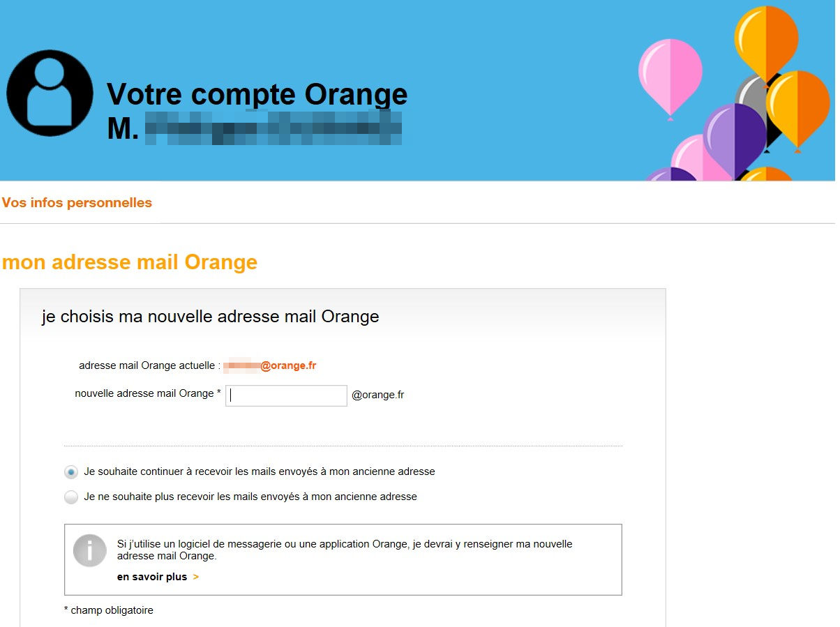Click the current Orange email address
Viewport: 840px width, 627px height.
click(270, 365)
